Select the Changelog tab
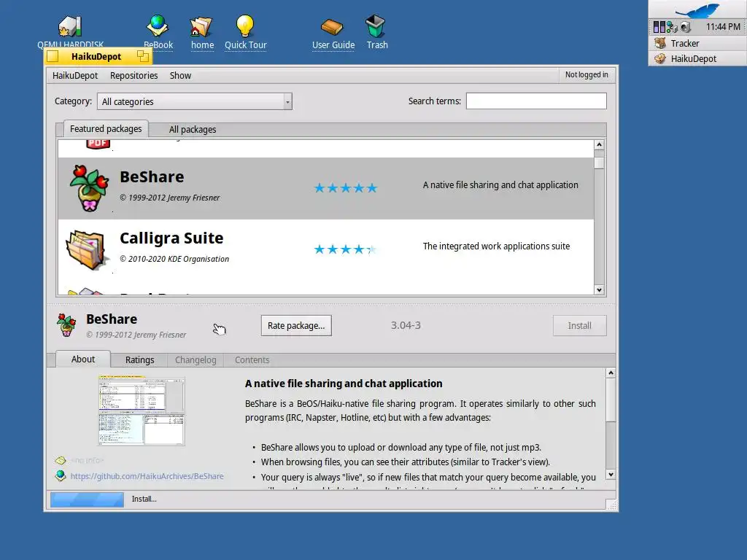The width and height of the screenshot is (747, 560). tap(196, 360)
